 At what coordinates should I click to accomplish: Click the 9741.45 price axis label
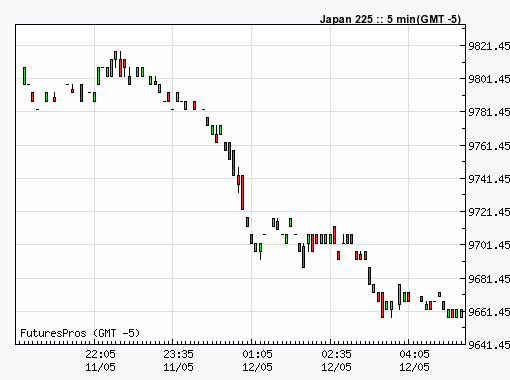[x=489, y=179]
